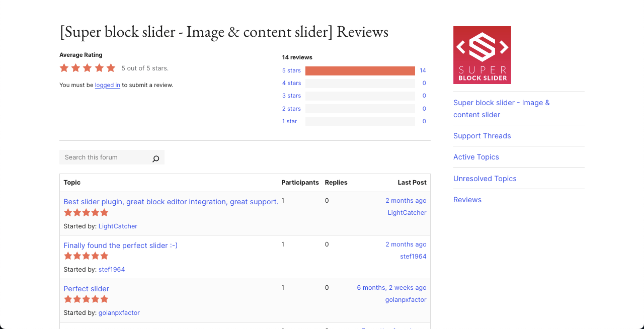The image size is (644, 329).
Task: Open "Super block slider - Image & content slider" sidebar link
Action: tap(501, 108)
